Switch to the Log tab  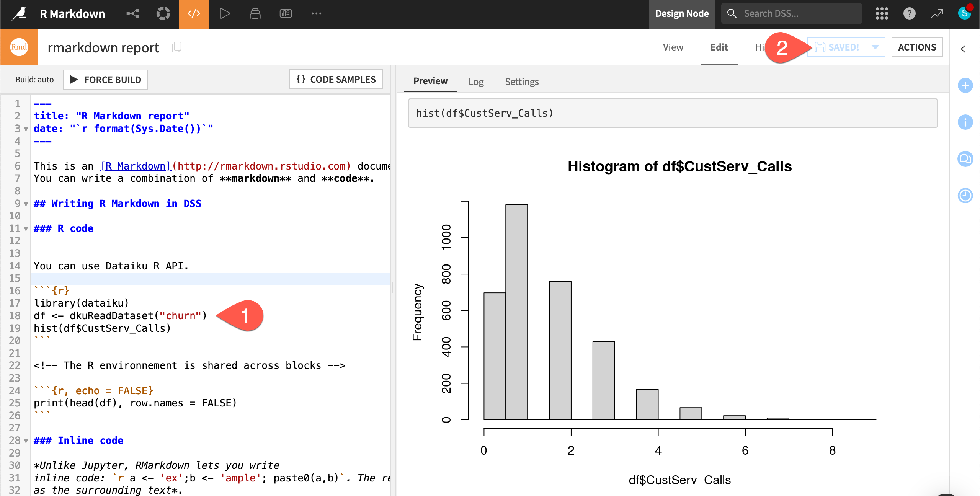pyautogui.click(x=476, y=82)
